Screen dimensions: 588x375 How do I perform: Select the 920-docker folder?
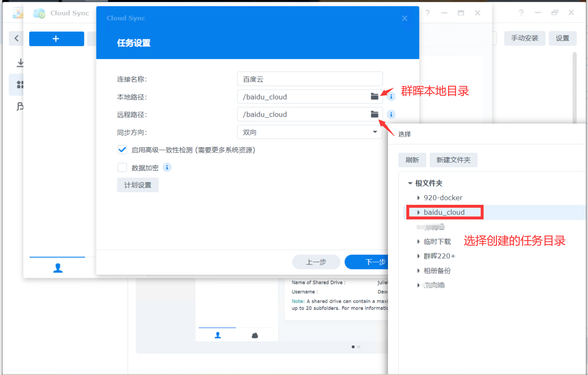pyautogui.click(x=443, y=198)
